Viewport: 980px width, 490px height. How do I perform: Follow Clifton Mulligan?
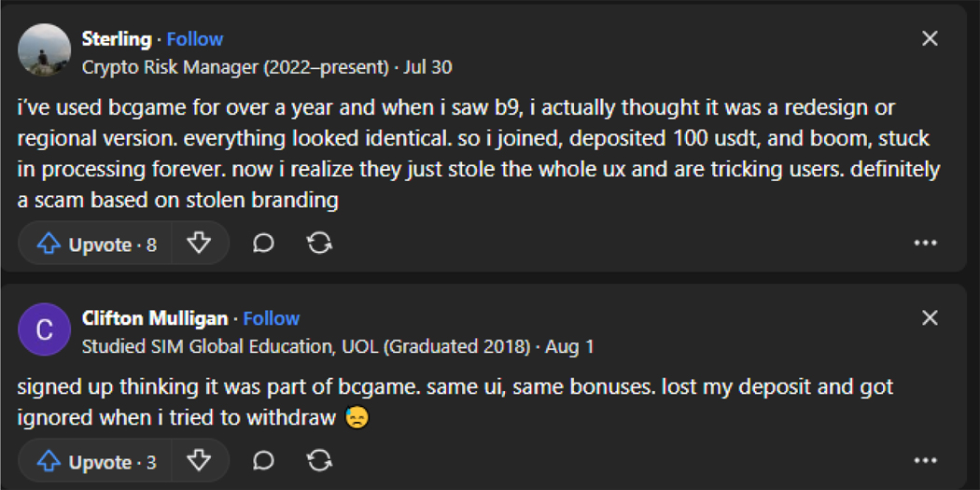(271, 318)
